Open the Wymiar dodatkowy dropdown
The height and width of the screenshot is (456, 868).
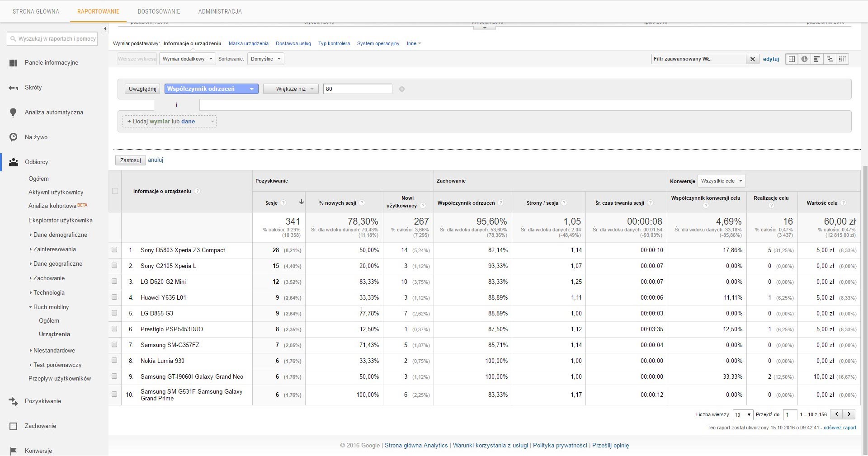(x=187, y=59)
